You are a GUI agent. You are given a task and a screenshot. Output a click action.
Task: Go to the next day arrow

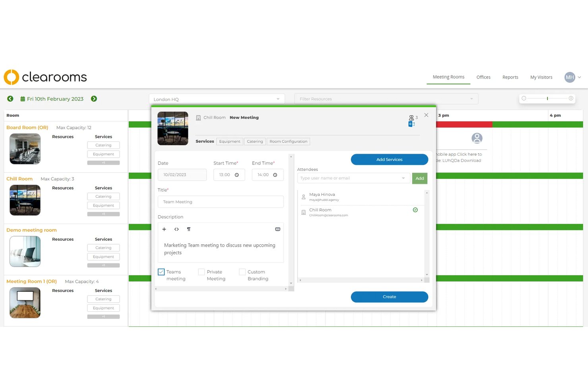click(x=94, y=99)
